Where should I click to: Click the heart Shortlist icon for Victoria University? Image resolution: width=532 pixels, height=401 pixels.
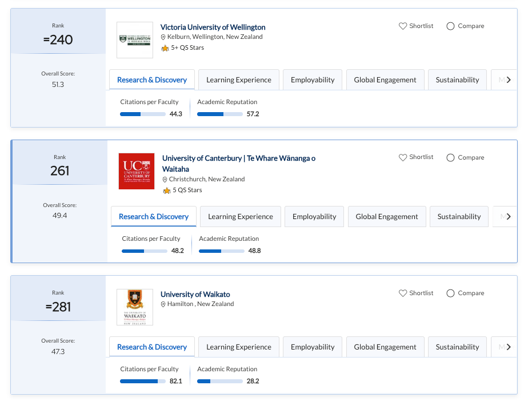coord(403,26)
